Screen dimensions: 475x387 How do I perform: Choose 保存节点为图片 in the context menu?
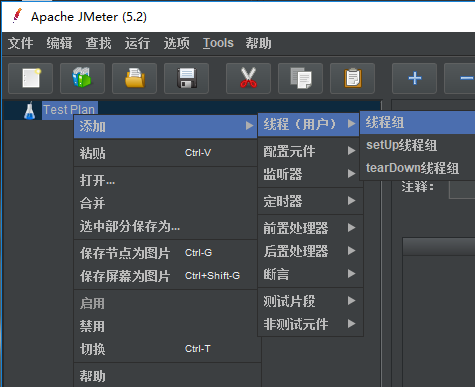(x=166, y=253)
